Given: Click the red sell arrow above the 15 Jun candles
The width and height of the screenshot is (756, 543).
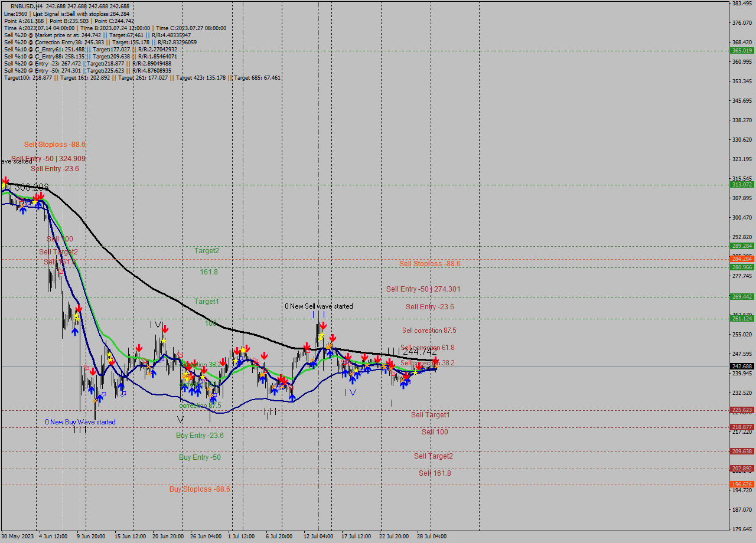Looking at the screenshot, I should [139, 348].
